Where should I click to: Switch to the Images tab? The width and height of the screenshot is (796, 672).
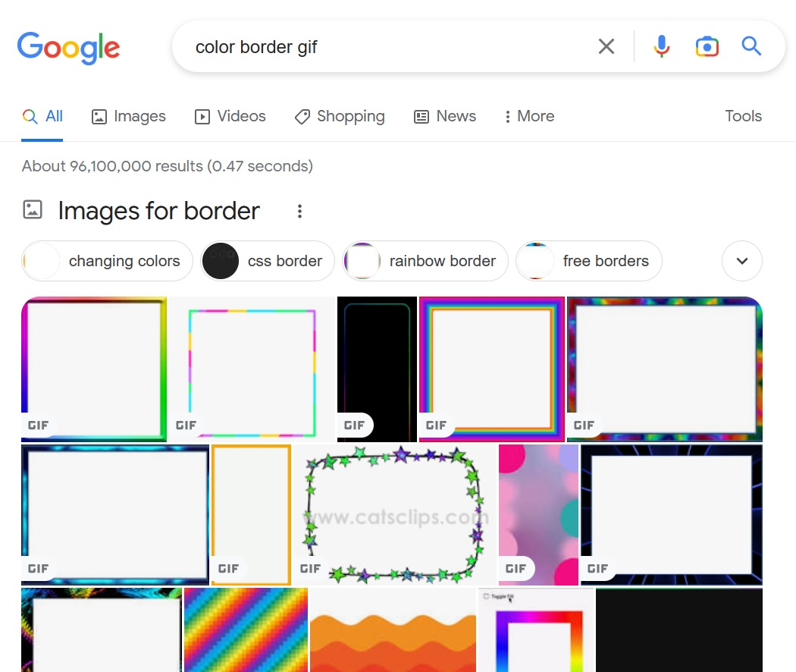click(x=129, y=116)
